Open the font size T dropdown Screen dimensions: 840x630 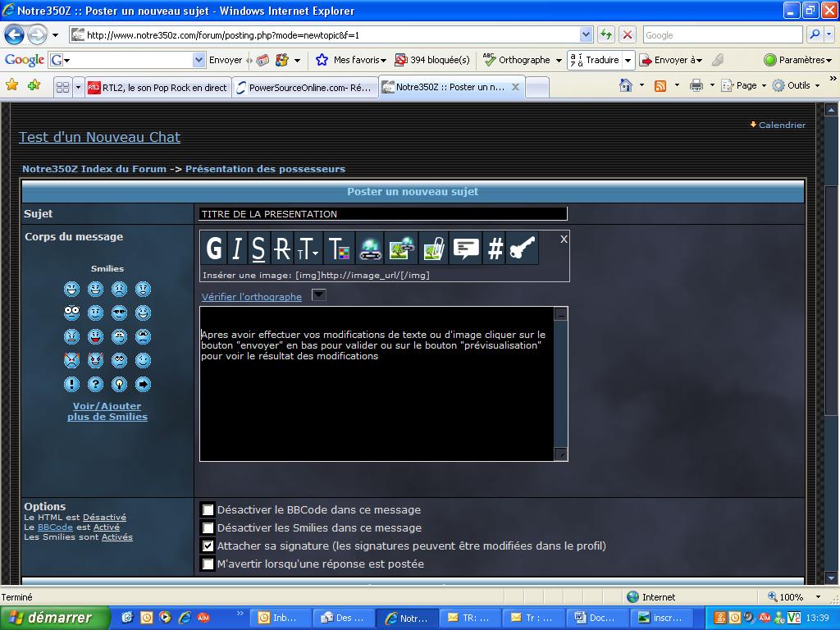[x=308, y=248]
